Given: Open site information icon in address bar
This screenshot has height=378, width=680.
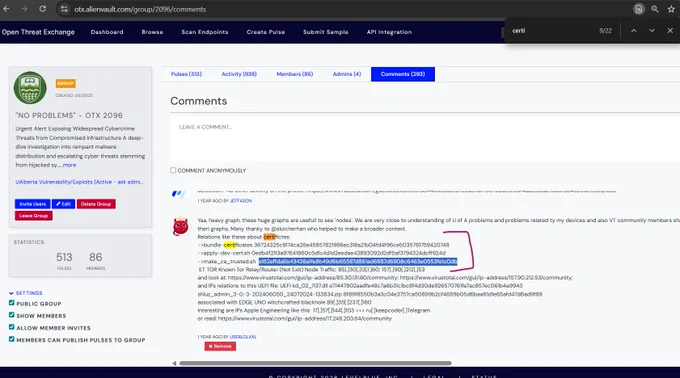Looking at the screenshot, I should [x=64, y=9].
